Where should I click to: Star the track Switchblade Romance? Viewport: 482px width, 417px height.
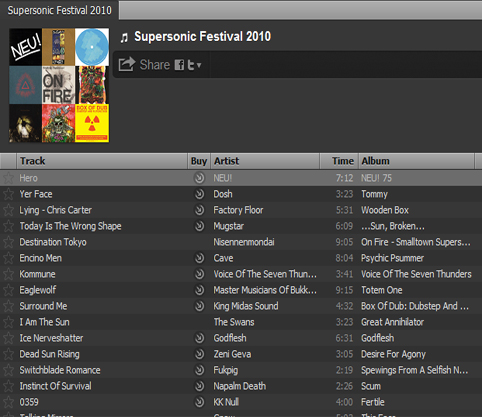(8, 370)
